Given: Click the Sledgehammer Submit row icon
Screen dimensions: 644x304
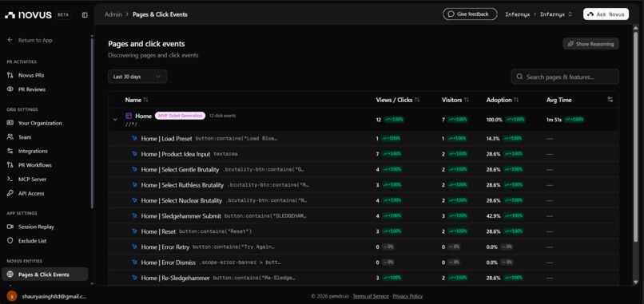Looking at the screenshot, I should (135, 215).
